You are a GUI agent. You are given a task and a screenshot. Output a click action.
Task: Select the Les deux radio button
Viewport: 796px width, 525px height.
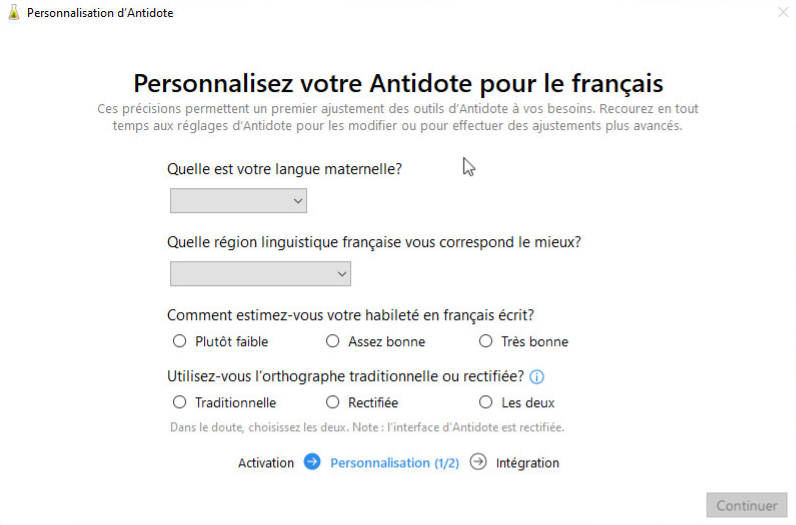486,402
